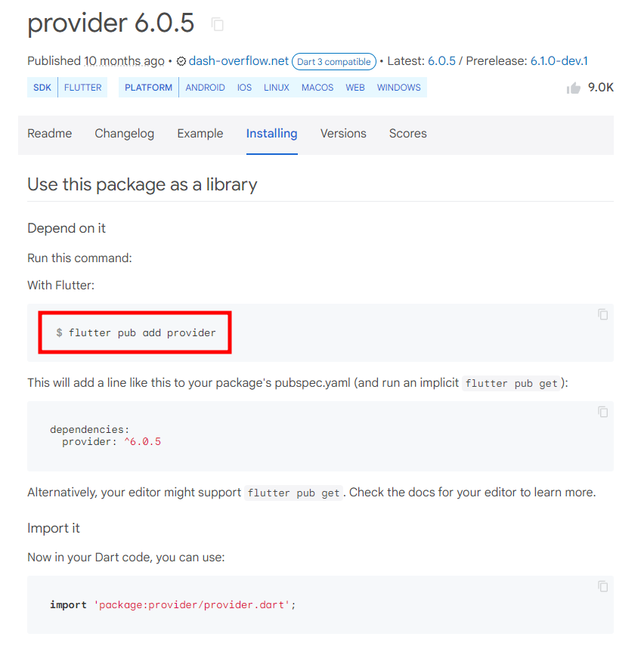Viewport: 644px width, 652px height.
Task: Filter by LINUX platform tag
Action: click(276, 88)
